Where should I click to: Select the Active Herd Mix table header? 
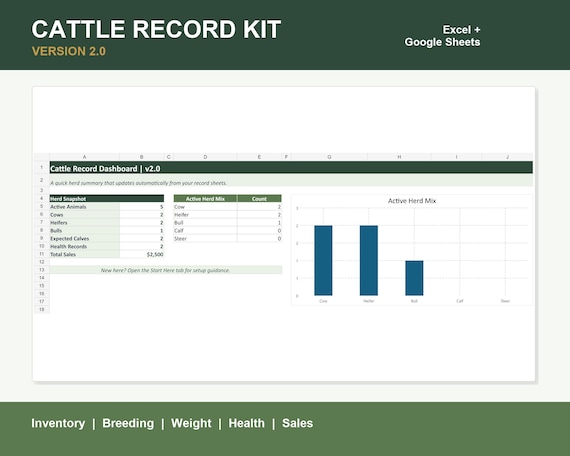click(x=205, y=199)
